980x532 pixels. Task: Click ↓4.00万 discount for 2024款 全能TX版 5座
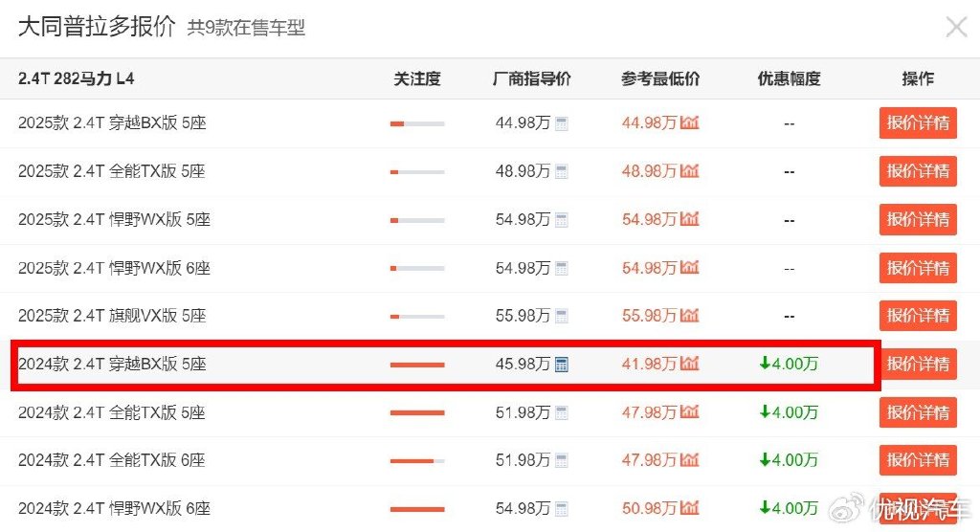789,412
